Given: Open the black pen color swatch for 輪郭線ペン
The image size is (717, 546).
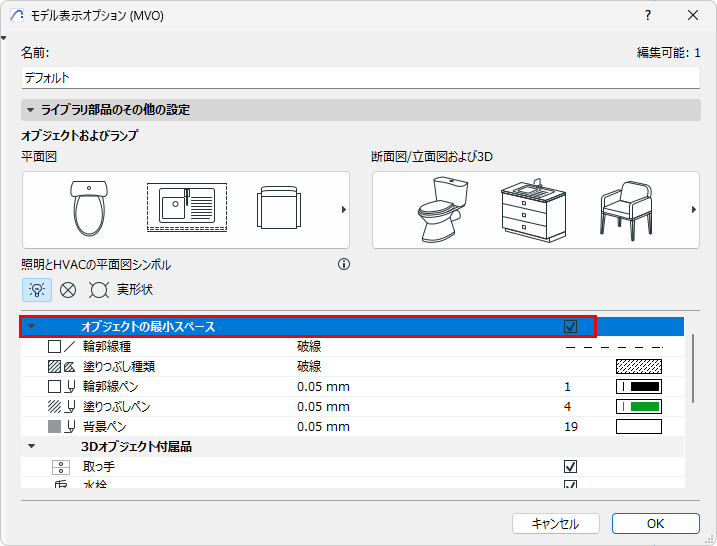Looking at the screenshot, I should pyautogui.click(x=639, y=387).
